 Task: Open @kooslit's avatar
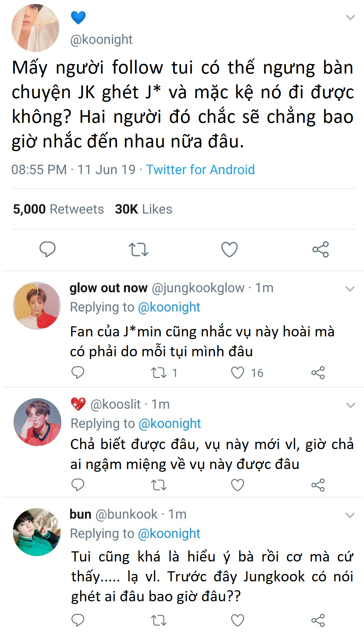(37, 422)
